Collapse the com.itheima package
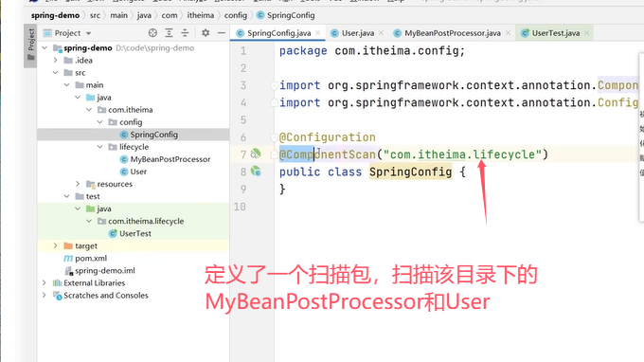The image size is (644, 362). (x=89, y=109)
